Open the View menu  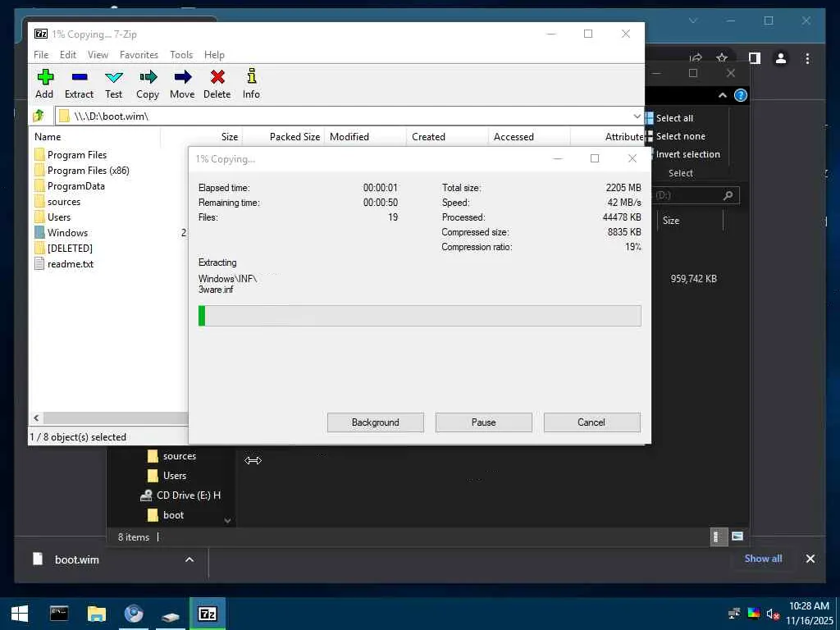click(x=98, y=55)
